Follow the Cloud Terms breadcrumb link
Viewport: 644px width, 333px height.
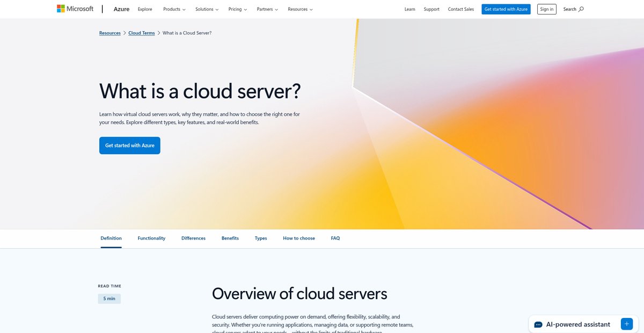click(142, 33)
